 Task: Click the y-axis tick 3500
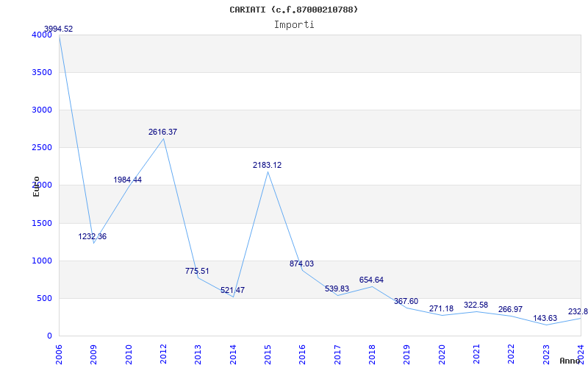42,72
